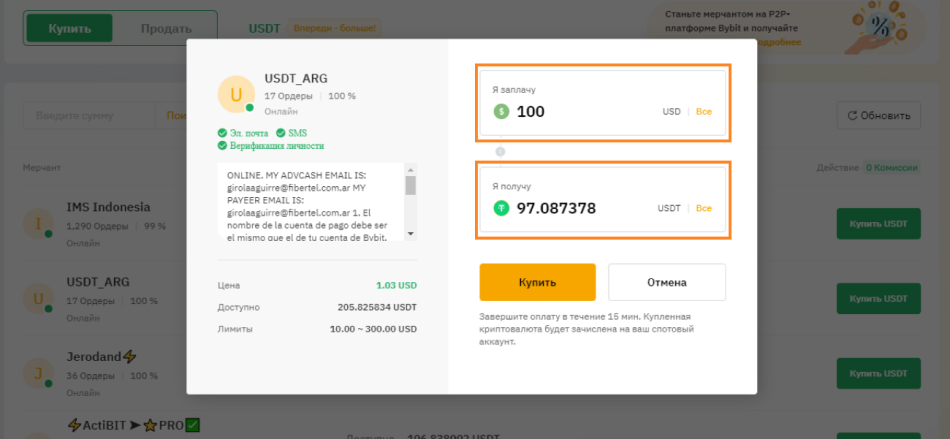
Task: Click USDT_ARG avatar in background list
Action: click(38, 299)
